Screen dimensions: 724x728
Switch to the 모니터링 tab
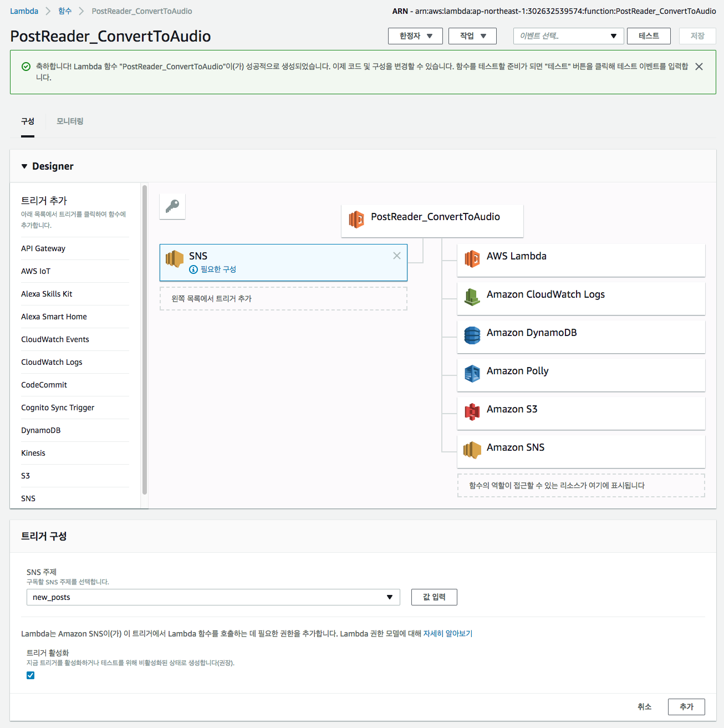pyautogui.click(x=70, y=121)
